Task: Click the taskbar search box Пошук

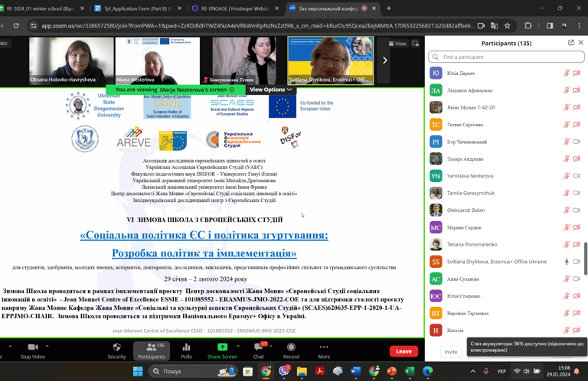Action: (x=193, y=371)
